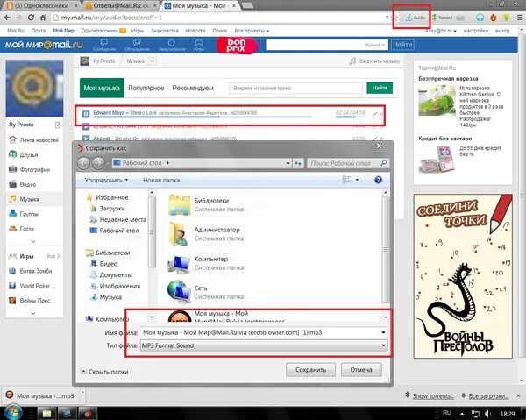Click Почта in the top navigation
Viewport: 526px width, 420px height.
[x=39, y=31]
